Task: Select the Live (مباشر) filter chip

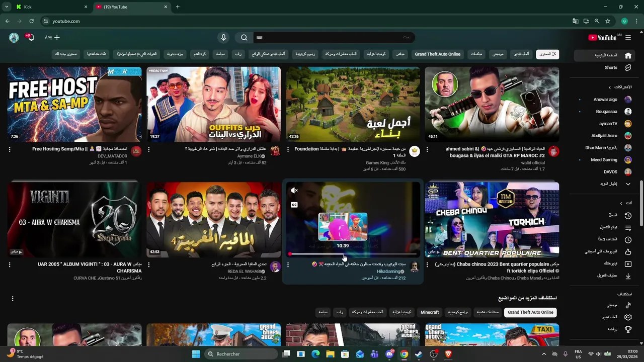Action: tap(400, 54)
